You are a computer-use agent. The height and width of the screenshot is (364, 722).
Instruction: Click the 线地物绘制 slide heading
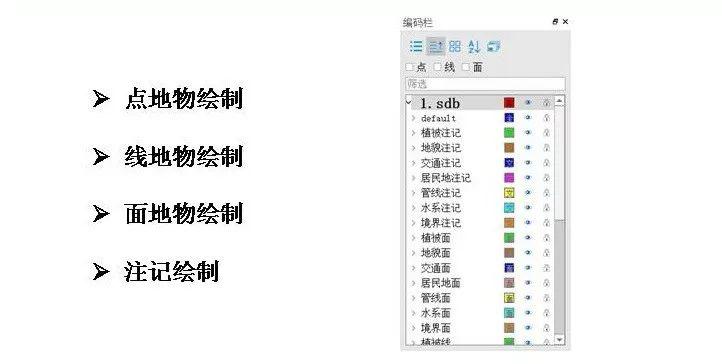184,156
